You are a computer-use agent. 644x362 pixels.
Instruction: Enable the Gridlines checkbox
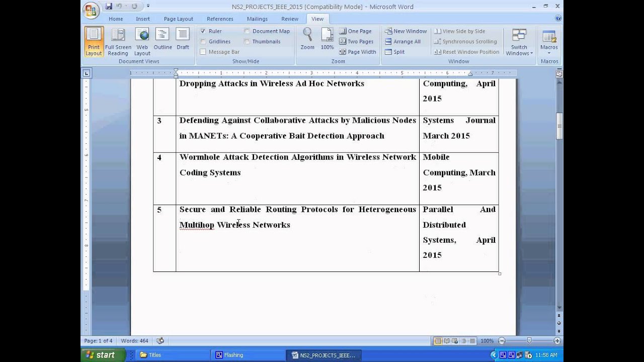click(x=203, y=42)
